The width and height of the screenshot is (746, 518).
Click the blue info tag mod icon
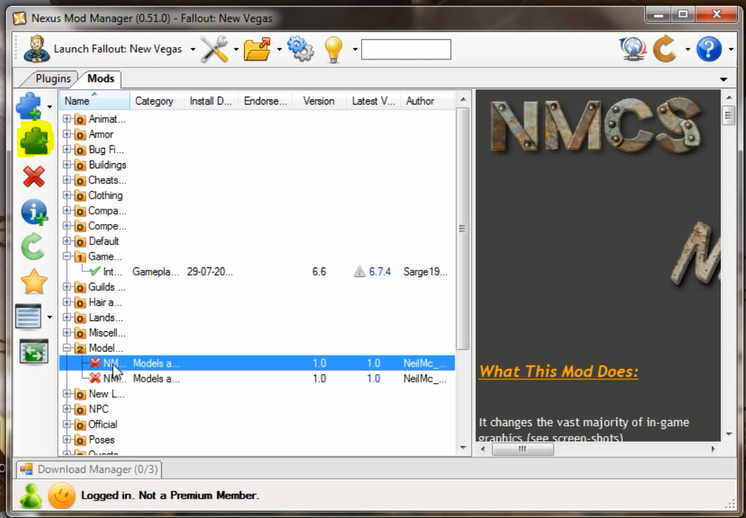34,212
